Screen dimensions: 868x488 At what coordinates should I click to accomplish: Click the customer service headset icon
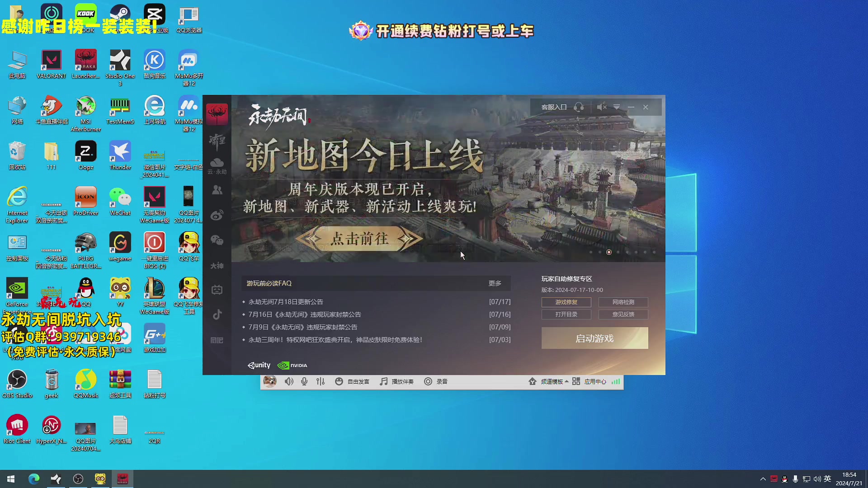[579, 107]
